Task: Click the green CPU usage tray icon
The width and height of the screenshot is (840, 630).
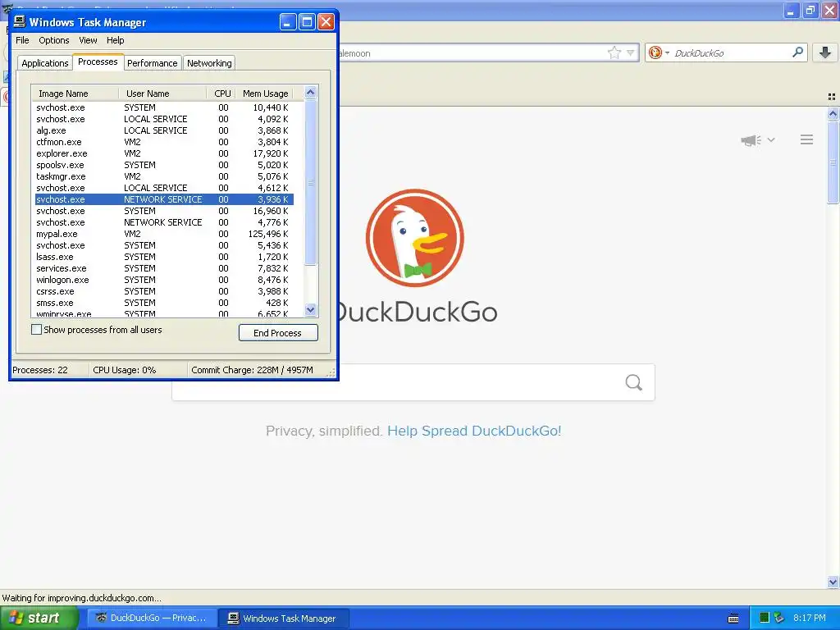Action: click(x=765, y=618)
